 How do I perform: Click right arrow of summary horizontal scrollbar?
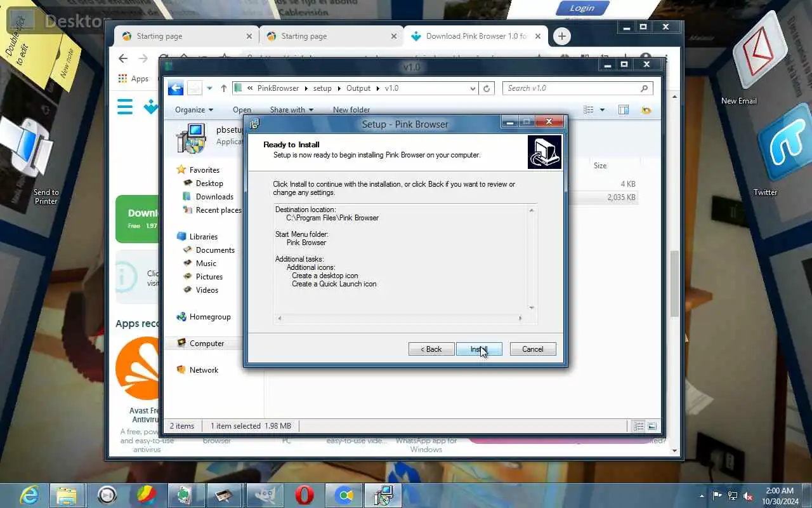[520, 318]
